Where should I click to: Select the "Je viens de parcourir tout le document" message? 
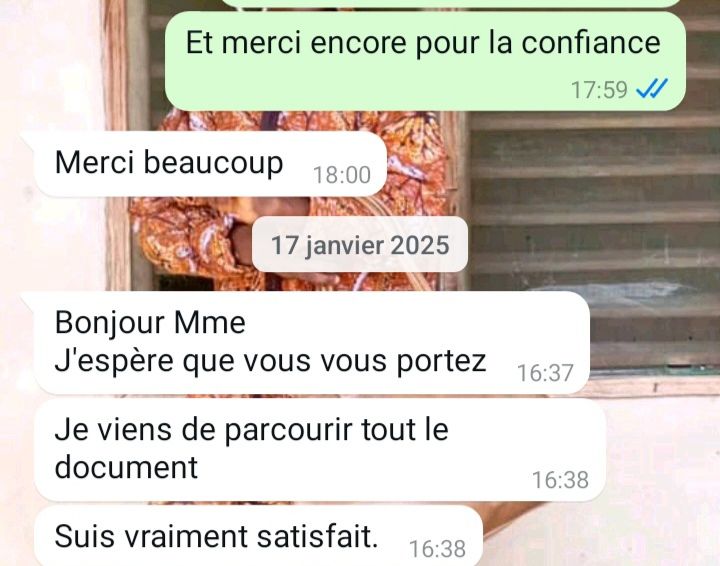[x=320, y=450]
